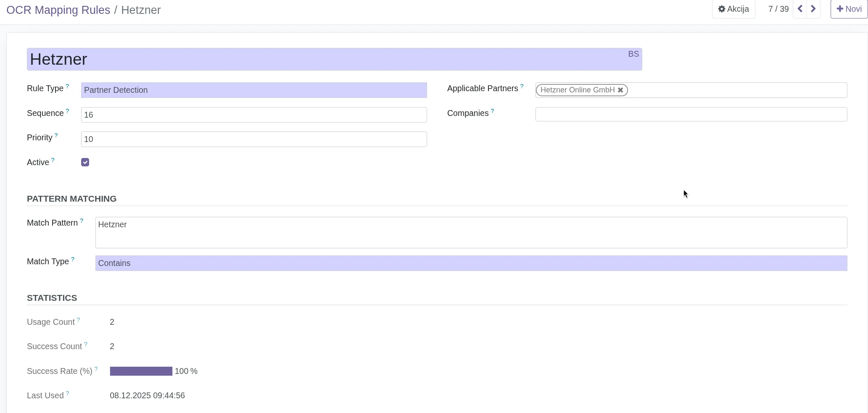Remove Hetzner Online GmbH partner tag

[x=620, y=90]
